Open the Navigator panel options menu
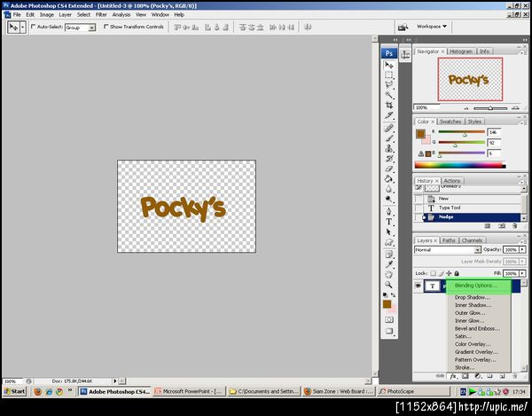 (522, 52)
